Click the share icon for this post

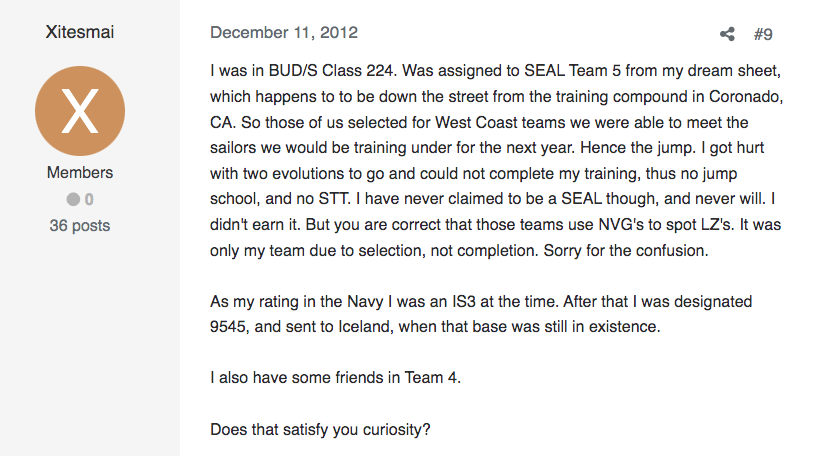tap(727, 34)
